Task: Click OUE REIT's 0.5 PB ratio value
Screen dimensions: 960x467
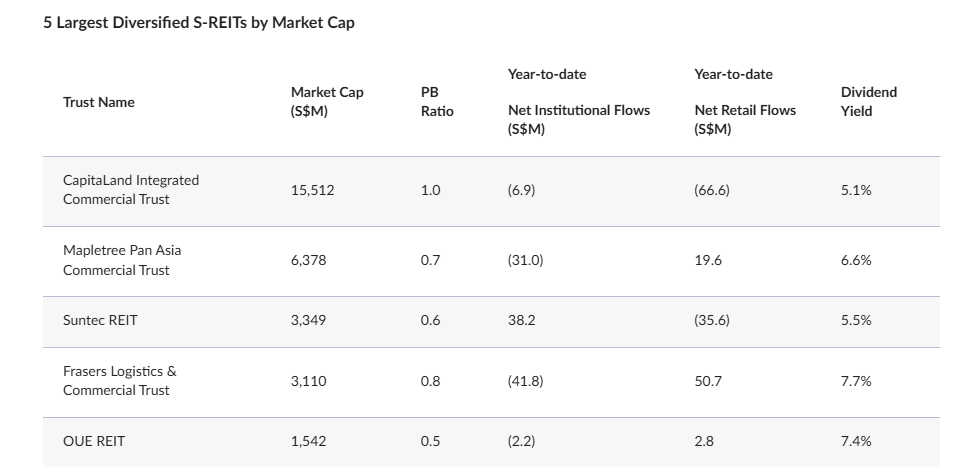Action: point(430,441)
